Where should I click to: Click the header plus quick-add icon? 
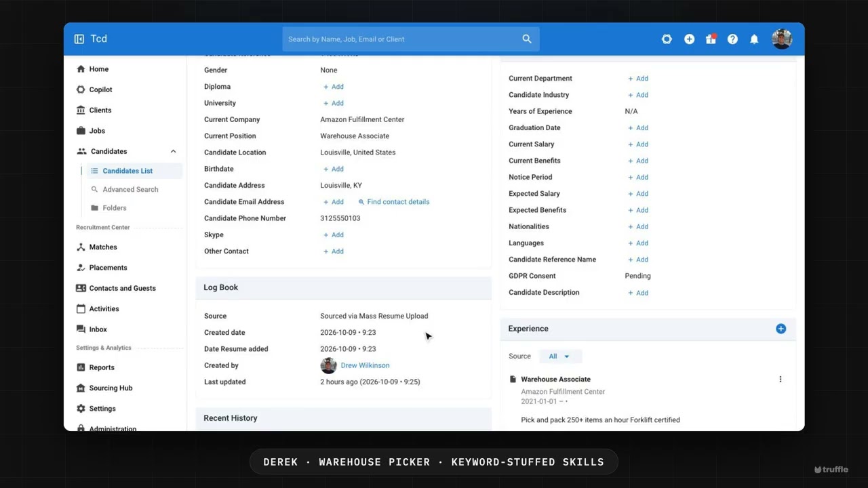pyautogui.click(x=689, y=39)
